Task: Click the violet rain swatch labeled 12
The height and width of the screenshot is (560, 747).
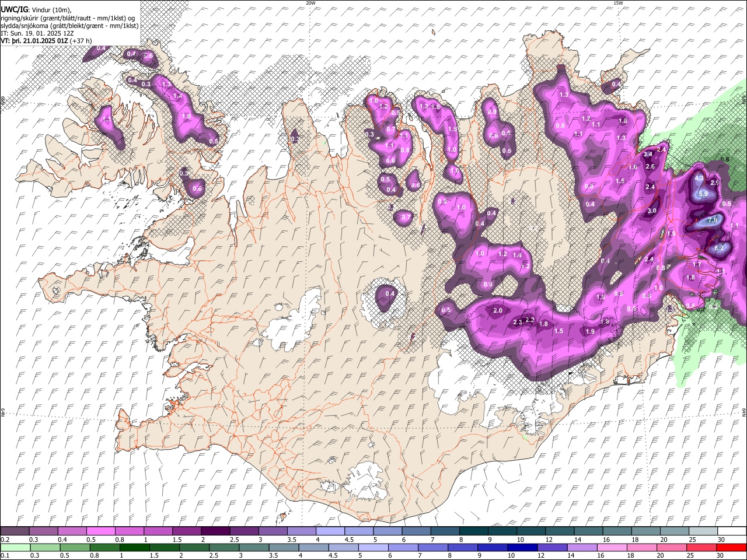Action: point(552,548)
